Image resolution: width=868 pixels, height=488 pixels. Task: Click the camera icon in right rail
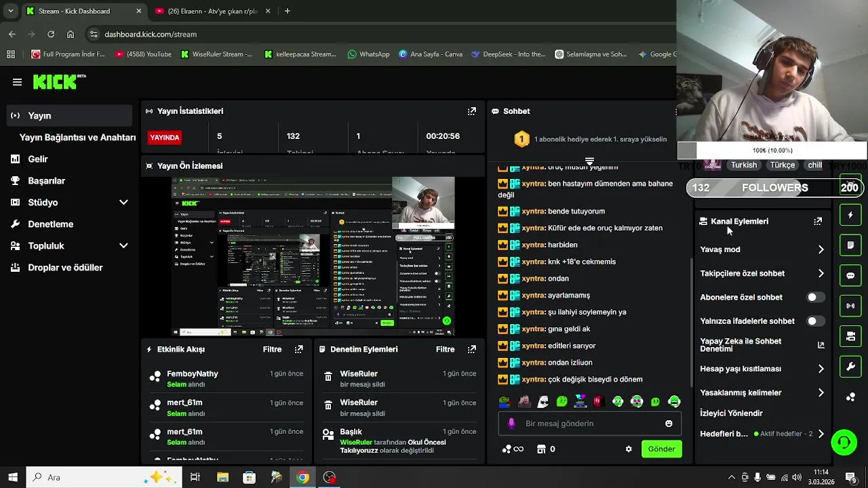coord(850,336)
